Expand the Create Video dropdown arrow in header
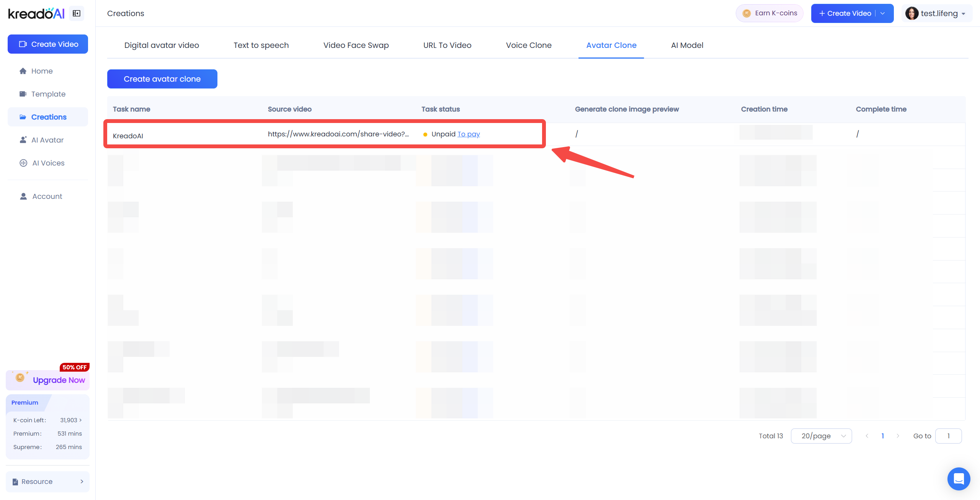 pos(883,13)
